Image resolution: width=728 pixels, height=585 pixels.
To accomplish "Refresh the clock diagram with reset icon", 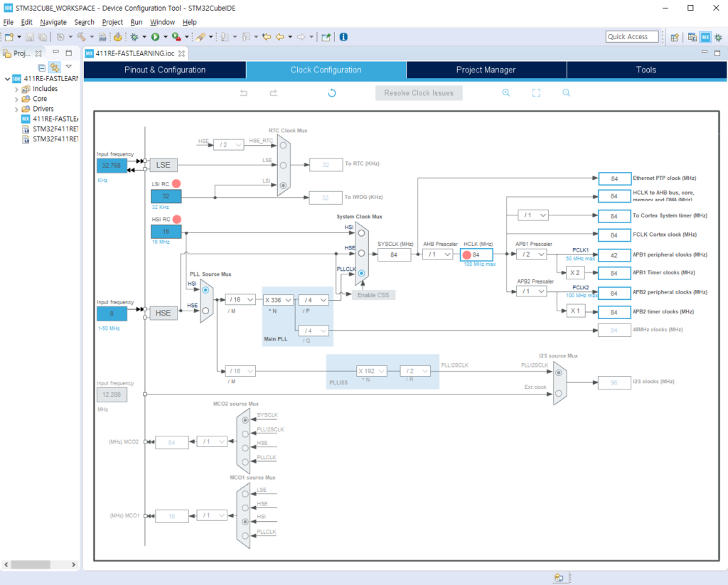I will pos(331,93).
